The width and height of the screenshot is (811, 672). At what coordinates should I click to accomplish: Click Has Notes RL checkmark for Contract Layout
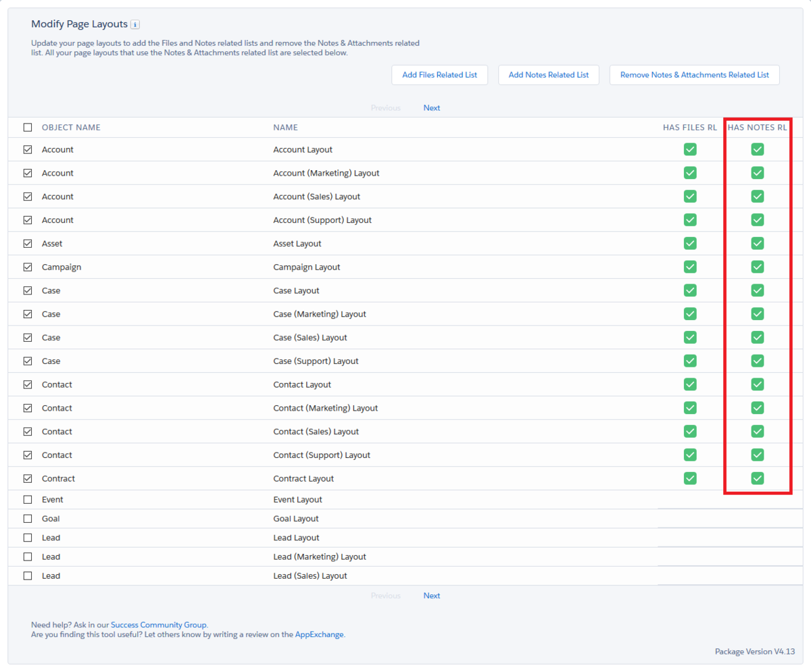point(758,478)
